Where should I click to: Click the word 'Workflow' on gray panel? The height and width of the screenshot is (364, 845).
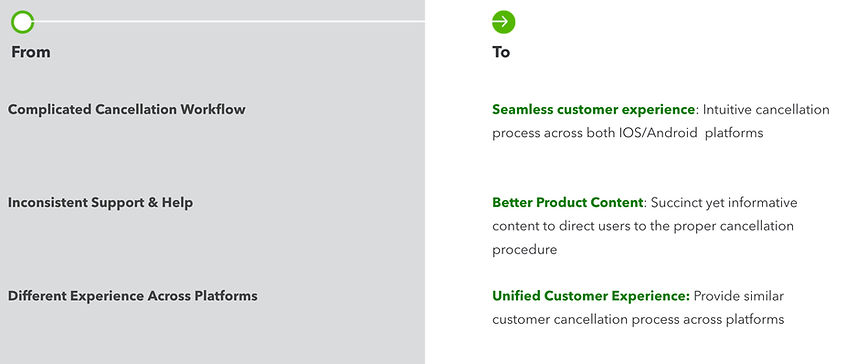(213, 109)
